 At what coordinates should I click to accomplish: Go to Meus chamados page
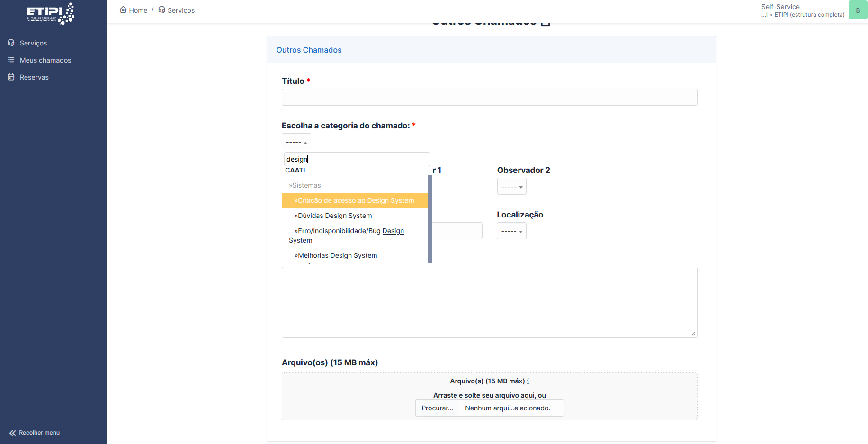point(45,60)
